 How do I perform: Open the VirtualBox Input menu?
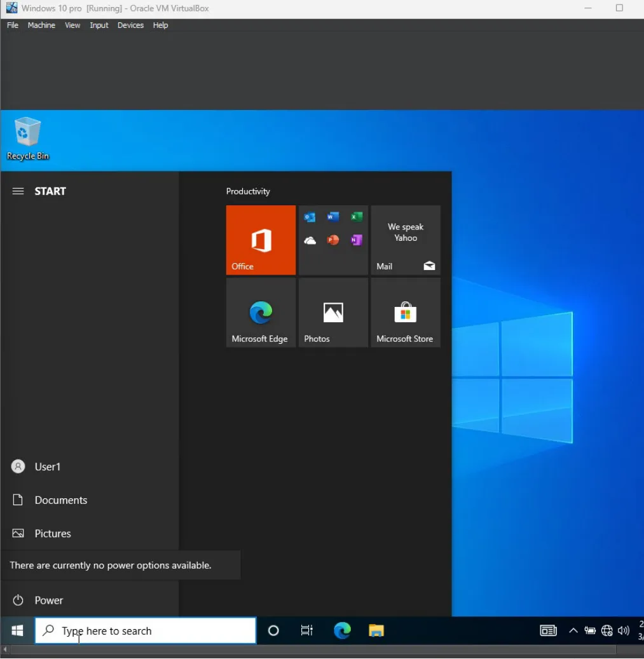99,25
